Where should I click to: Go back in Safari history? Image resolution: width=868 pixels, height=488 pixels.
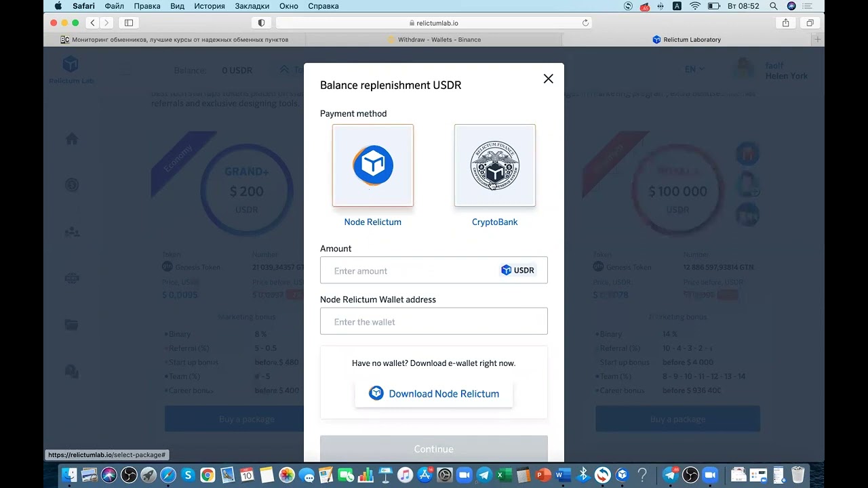pos(93,22)
